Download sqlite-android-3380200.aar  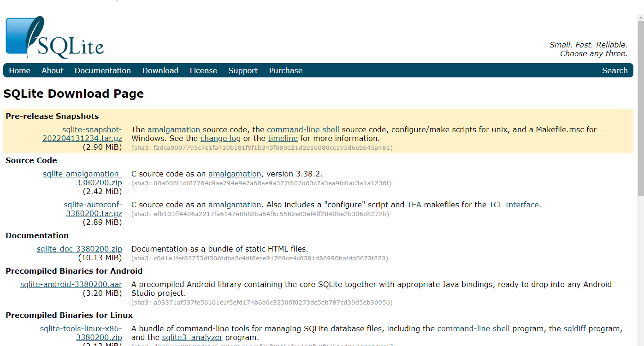point(71,284)
